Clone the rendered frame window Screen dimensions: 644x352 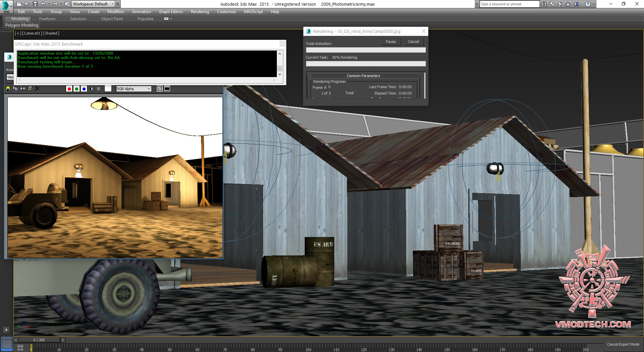(x=22, y=89)
